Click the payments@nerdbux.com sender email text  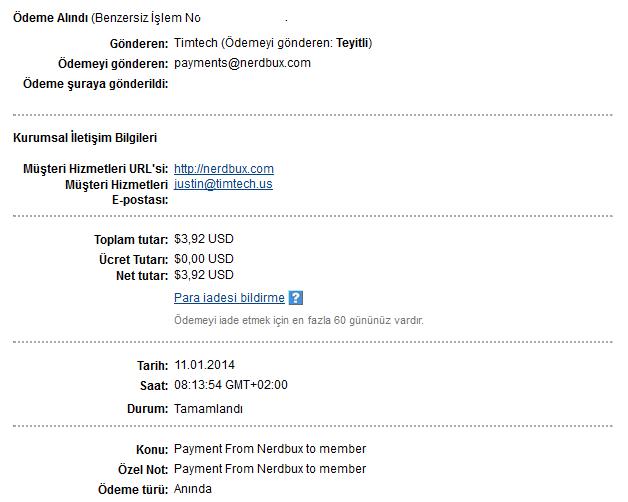tap(242, 63)
